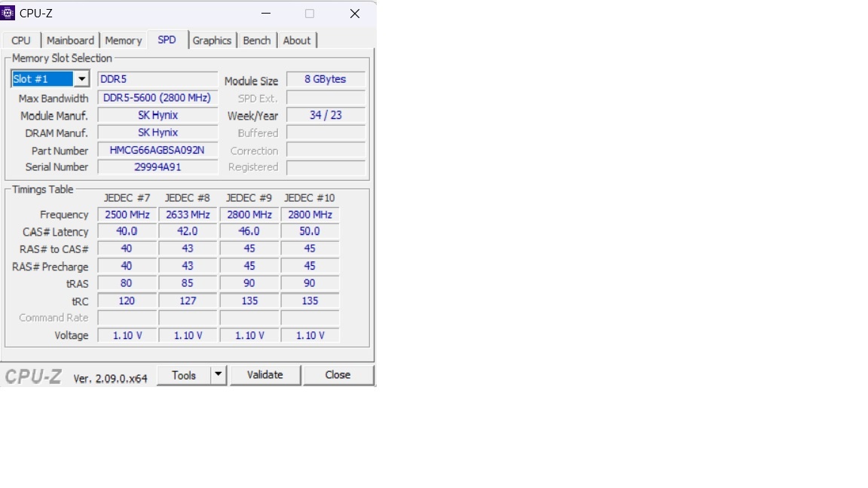Click the JEDEC #9 frequency 2800 MHz cell
Screen dimensions: 868x488
pyautogui.click(x=249, y=215)
